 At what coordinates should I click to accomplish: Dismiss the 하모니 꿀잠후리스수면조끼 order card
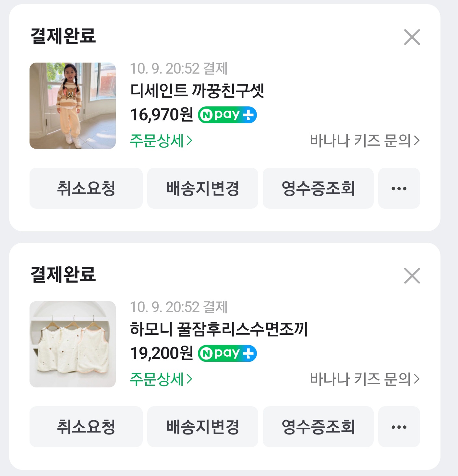point(412,275)
